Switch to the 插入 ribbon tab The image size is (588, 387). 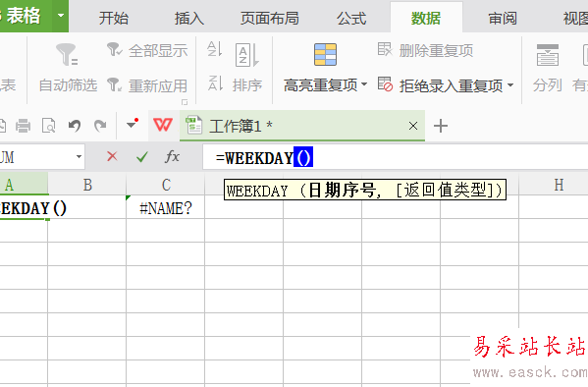click(x=189, y=18)
